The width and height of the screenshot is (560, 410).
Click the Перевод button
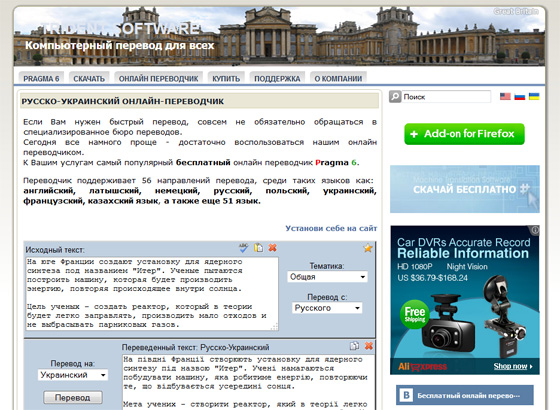point(73,398)
